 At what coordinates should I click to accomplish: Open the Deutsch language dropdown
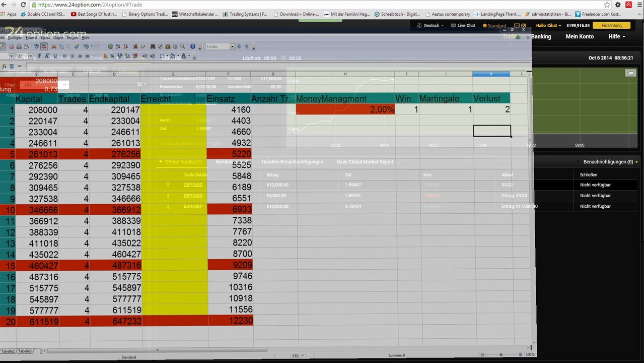click(x=431, y=25)
